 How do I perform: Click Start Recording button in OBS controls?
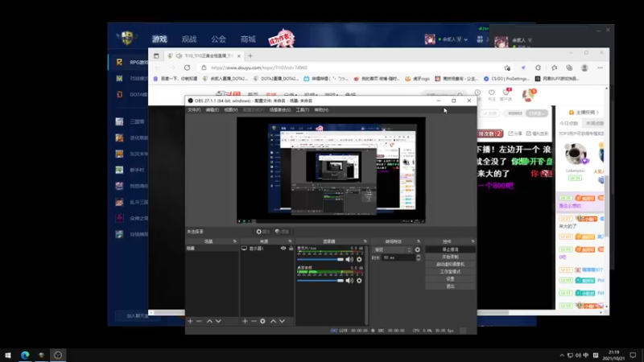pos(450,257)
